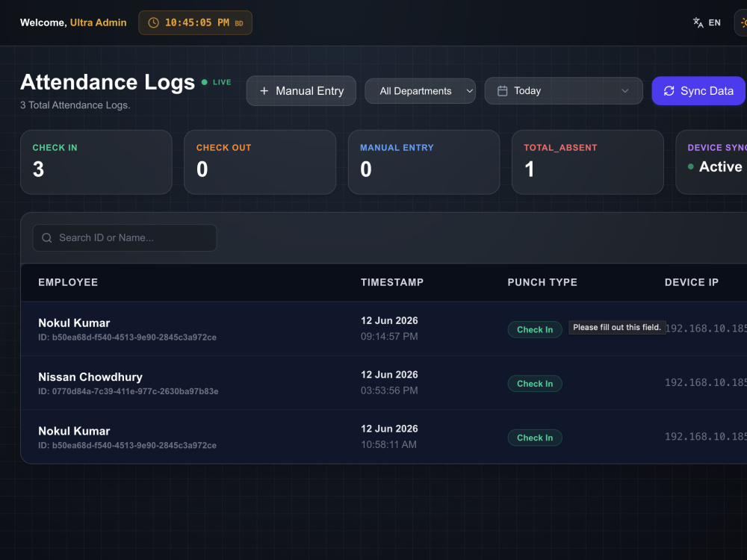Select the Manual Entry stat card

[x=424, y=162]
